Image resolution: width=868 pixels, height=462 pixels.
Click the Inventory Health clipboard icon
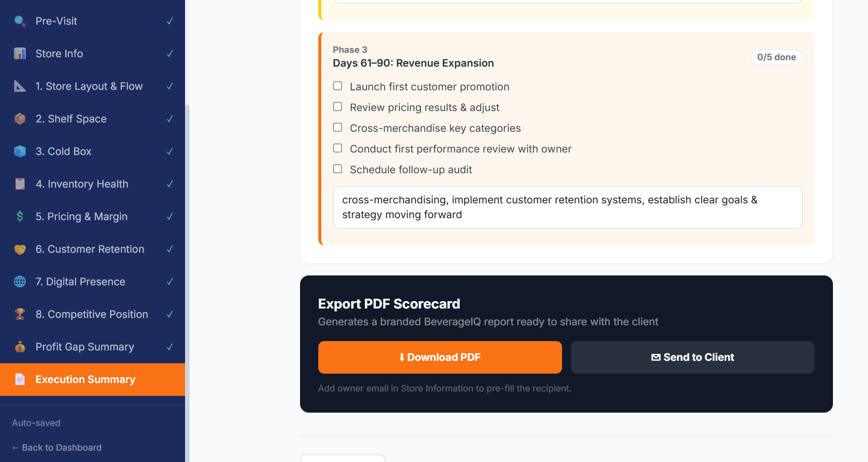(20, 184)
